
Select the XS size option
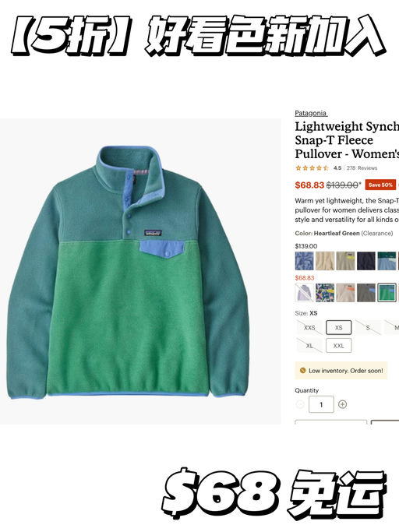(338, 328)
